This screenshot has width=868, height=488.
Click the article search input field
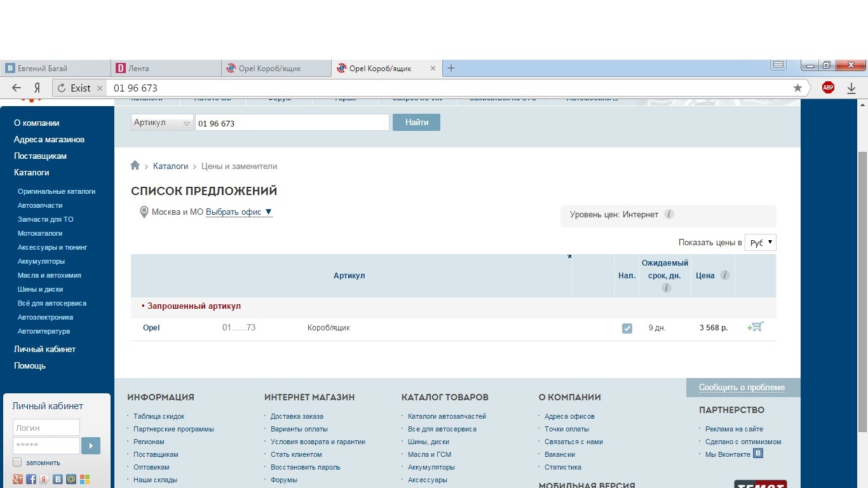click(292, 123)
